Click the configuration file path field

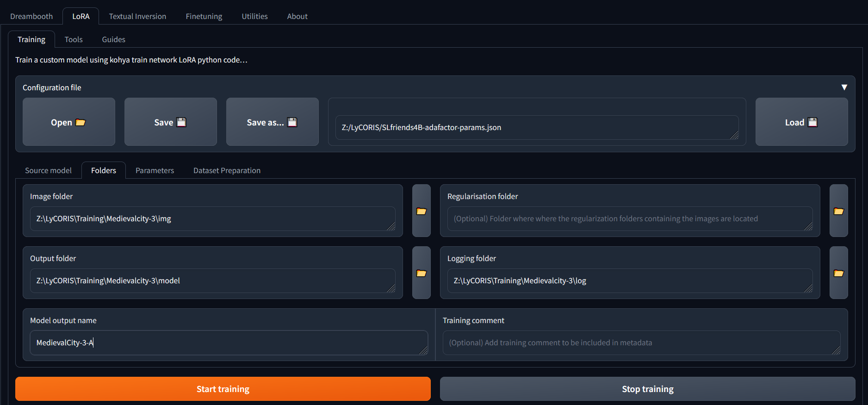pos(537,127)
